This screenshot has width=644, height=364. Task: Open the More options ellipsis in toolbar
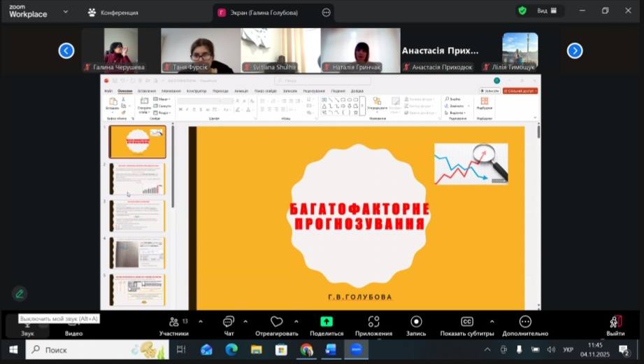point(525,322)
